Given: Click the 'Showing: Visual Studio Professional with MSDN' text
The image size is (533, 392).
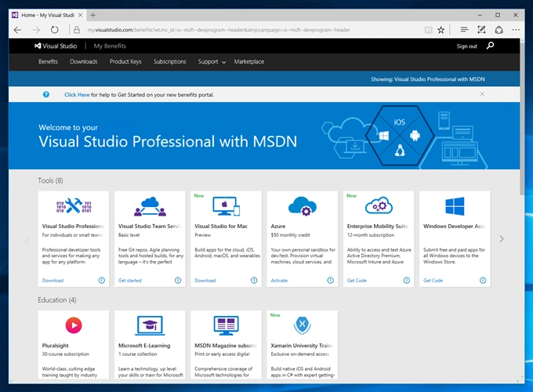Looking at the screenshot, I should pos(428,79).
